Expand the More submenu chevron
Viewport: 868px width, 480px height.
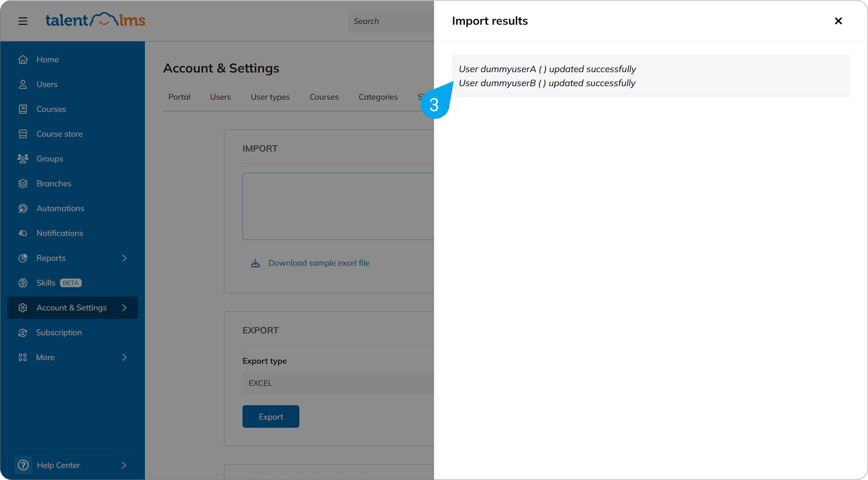[124, 358]
